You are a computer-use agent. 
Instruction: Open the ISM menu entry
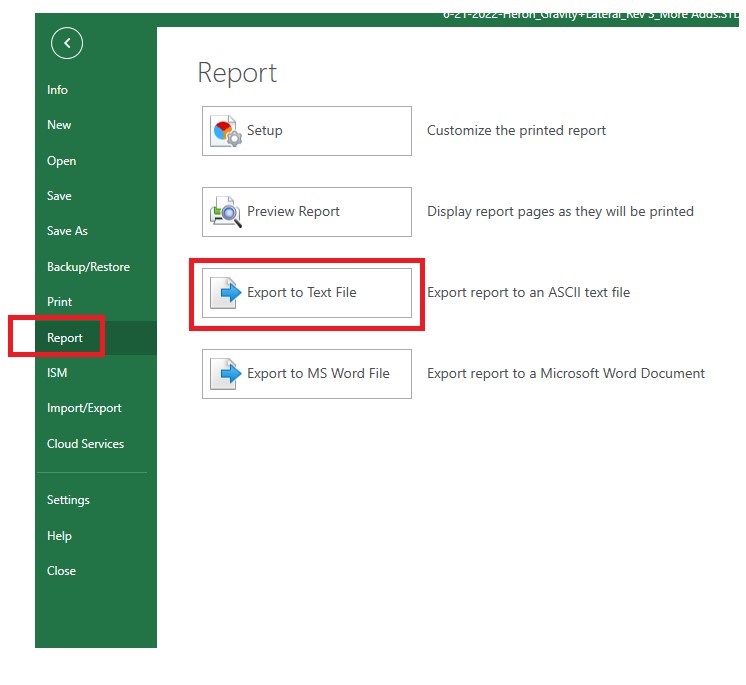pos(57,373)
